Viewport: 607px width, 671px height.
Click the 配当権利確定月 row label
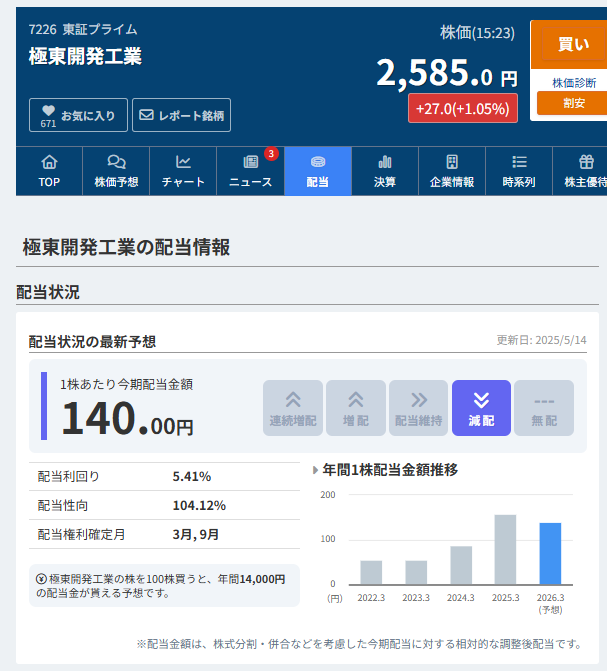pos(81,534)
